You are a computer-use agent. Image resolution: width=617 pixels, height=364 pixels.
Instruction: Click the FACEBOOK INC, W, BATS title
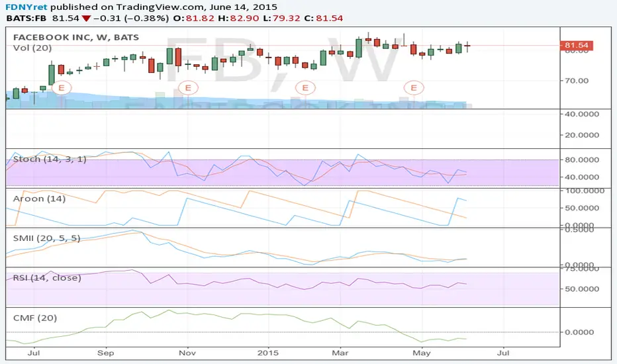click(x=76, y=37)
